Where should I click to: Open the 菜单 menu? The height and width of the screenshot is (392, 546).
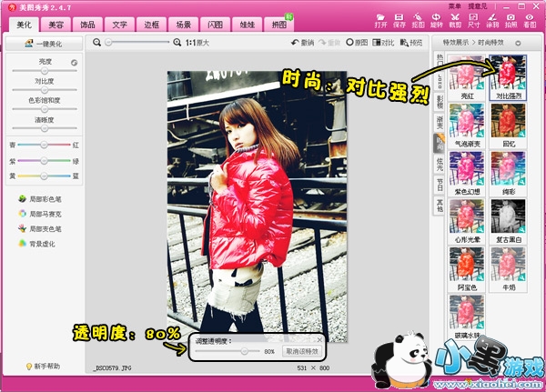click(x=454, y=6)
